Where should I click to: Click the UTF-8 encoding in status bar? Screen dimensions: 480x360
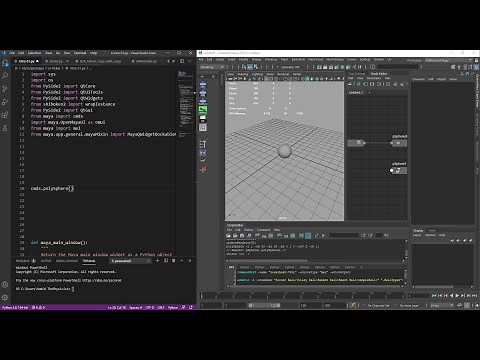pos(150,307)
